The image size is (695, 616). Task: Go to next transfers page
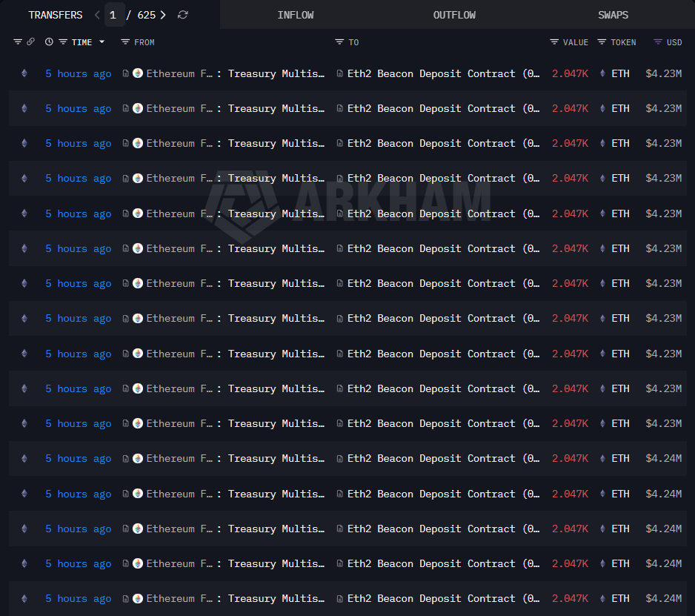pos(163,15)
